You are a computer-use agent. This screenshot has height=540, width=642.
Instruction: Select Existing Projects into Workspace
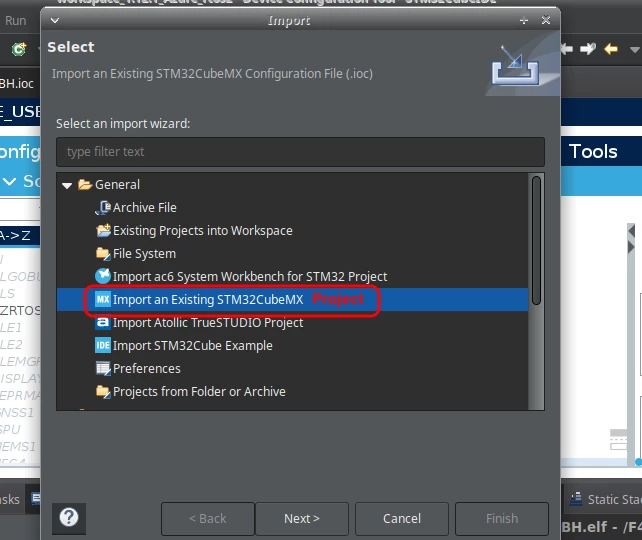[x=203, y=230]
